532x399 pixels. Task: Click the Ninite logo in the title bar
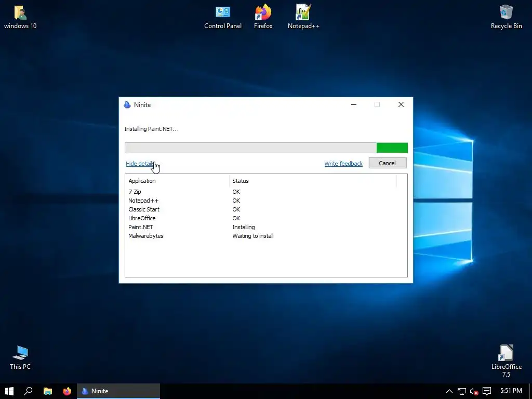click(127, 104)
